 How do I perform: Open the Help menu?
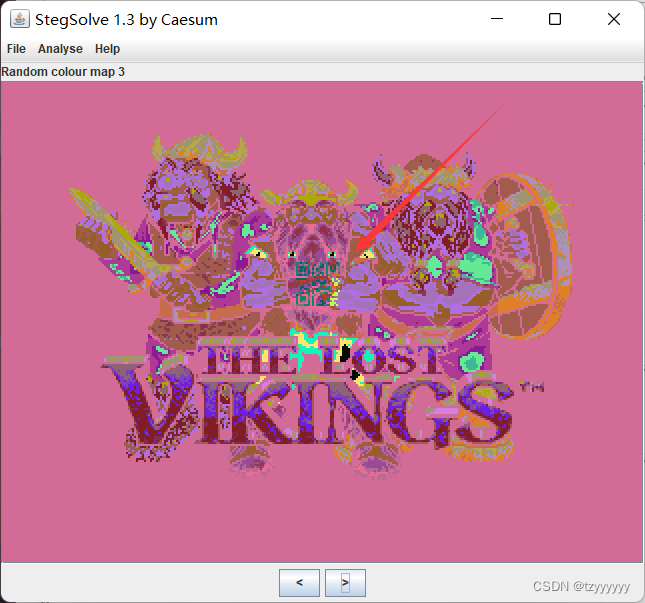pyautogui.click(x=107, y=49)
